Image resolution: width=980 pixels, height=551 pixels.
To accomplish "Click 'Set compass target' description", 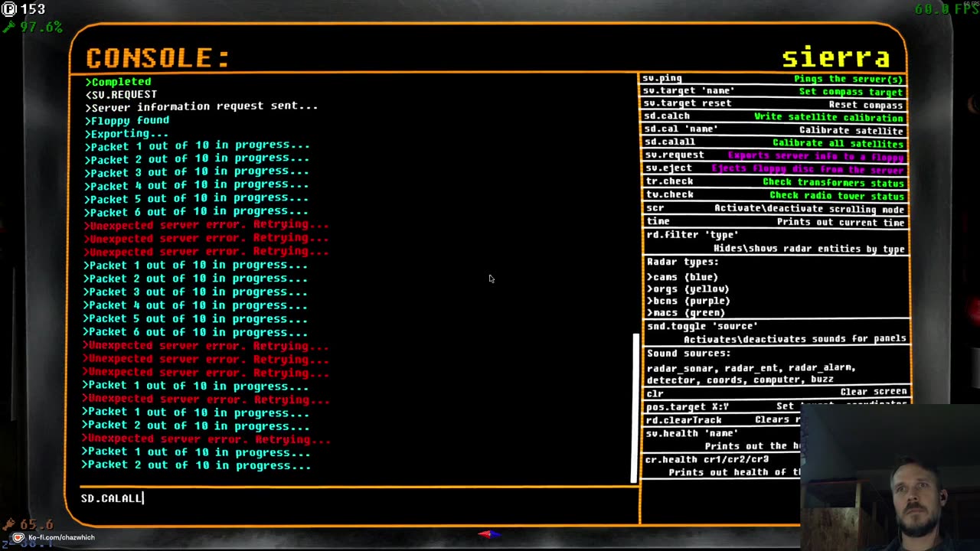I will 851,92.
